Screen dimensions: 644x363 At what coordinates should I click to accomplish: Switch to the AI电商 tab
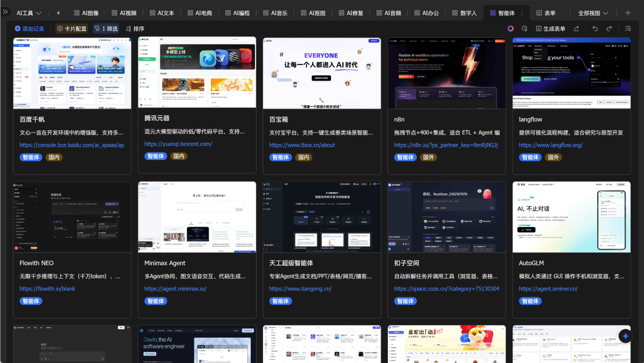point(200,13)
